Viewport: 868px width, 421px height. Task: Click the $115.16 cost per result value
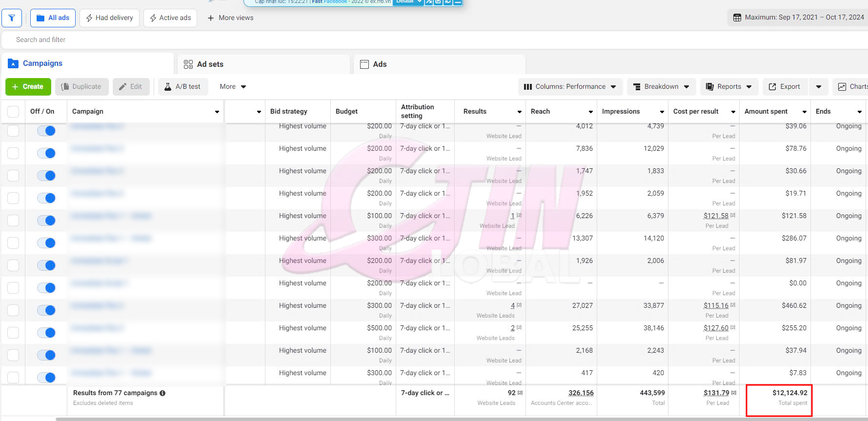716,305
